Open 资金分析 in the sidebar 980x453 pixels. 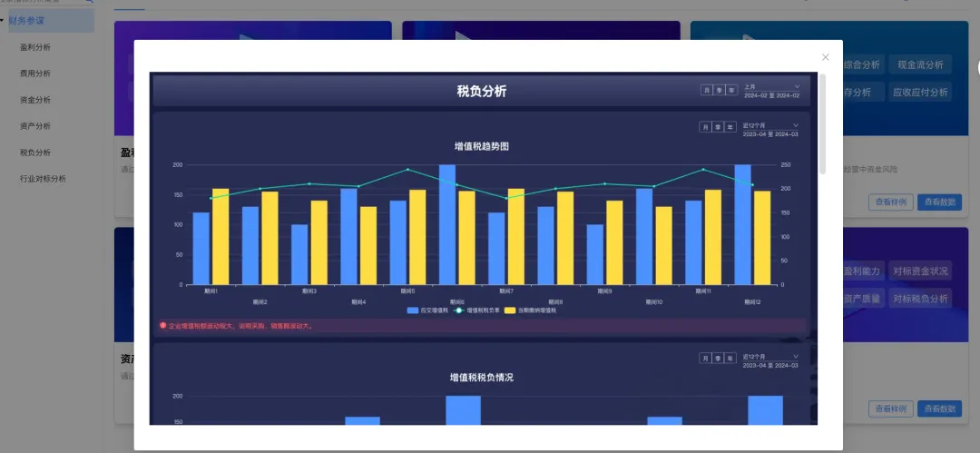pos(35,100)
